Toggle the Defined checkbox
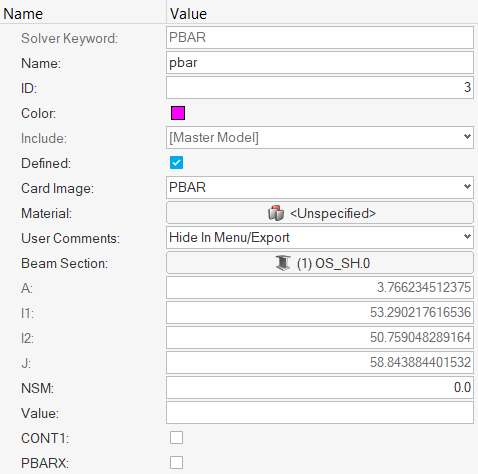 (x=176, y=163)
